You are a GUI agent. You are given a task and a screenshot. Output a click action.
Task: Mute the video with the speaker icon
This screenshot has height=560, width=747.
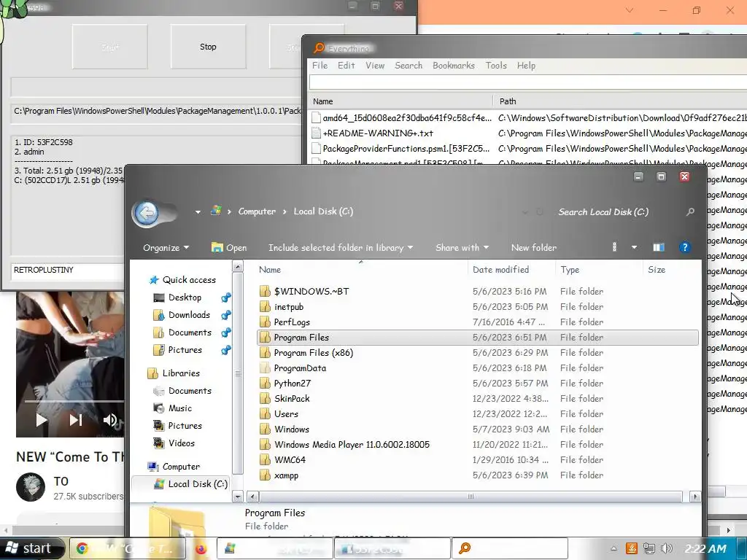(x=110, y=419)
